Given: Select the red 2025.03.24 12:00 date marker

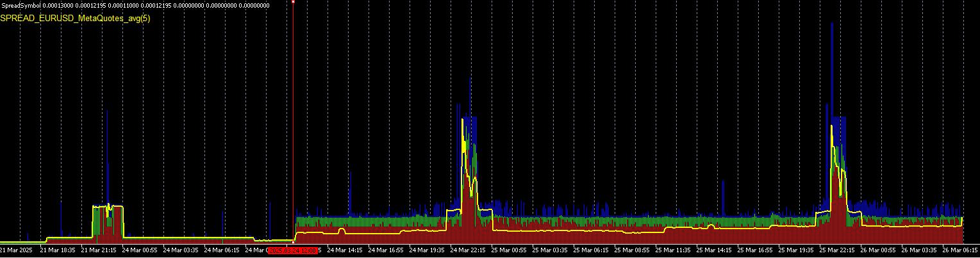Looking at the screenshot, I should coord(293,251).
